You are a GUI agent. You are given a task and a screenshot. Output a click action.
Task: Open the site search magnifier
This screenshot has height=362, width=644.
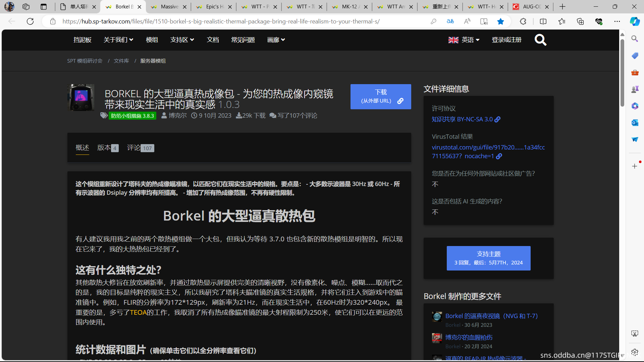tap(540, 40)
